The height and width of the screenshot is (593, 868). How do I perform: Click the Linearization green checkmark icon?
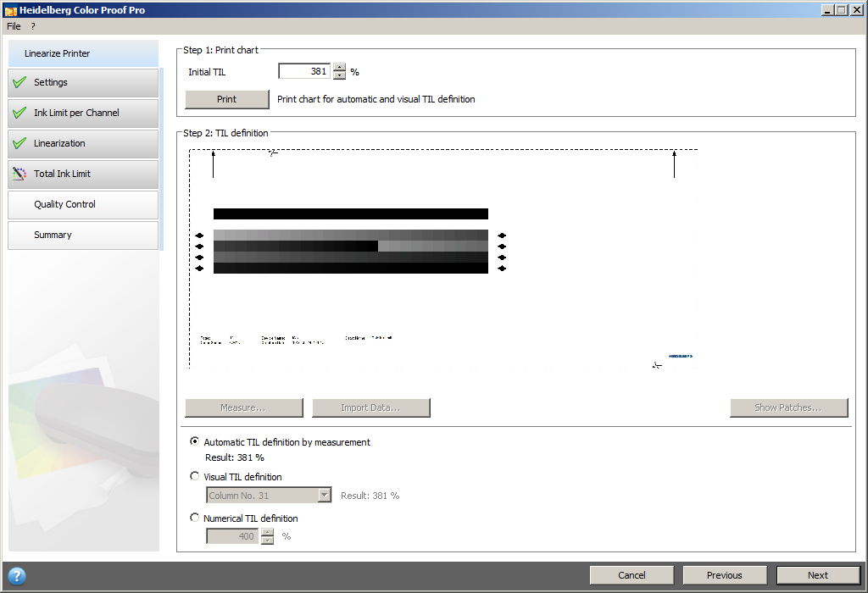point(19,143)
